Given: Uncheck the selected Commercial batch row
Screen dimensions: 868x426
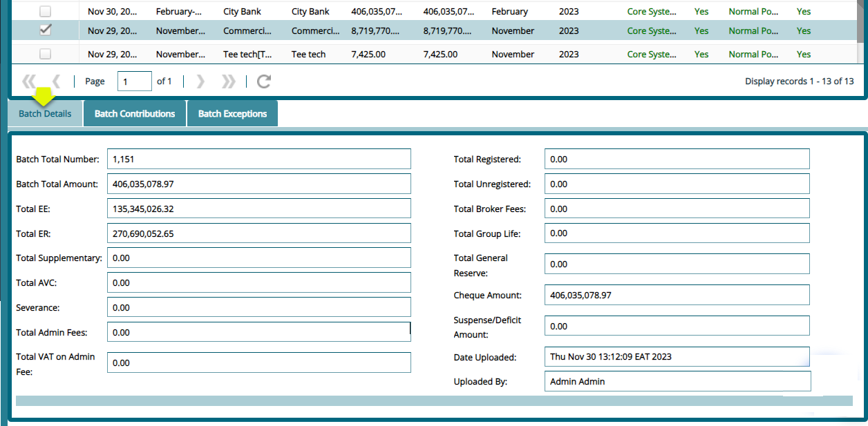Looking at the screenshot, I should [45, 30].
